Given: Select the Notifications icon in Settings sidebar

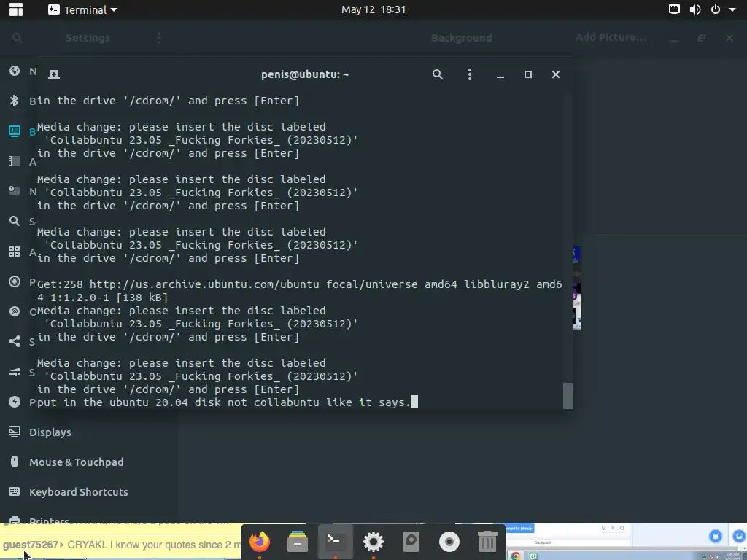Looking at the screenshot, I should [x=15, y=191].
